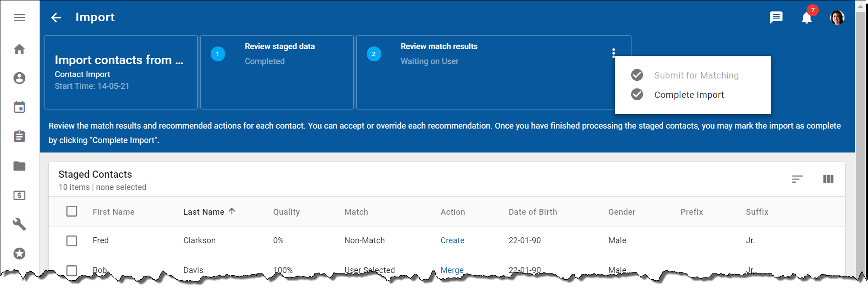Viewport: 868px width, 291px height.
Task: Open the clipboard tasks icon in sidebar
Action: coord(19,136)
